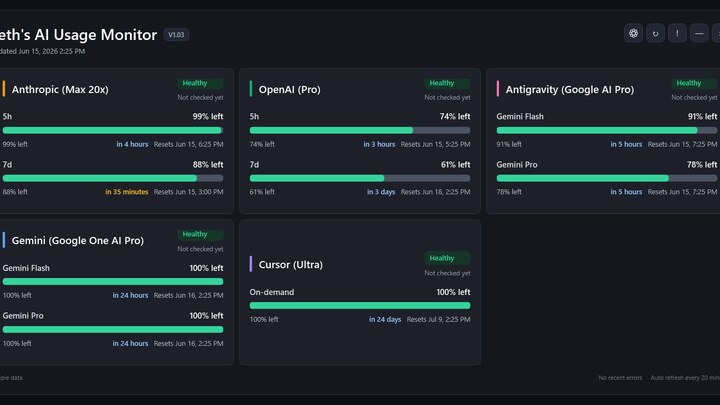Screen dimensions: 720x405
Task: Click Gemini card's Gemini Flash progress bar
Action: pos(113,281)
